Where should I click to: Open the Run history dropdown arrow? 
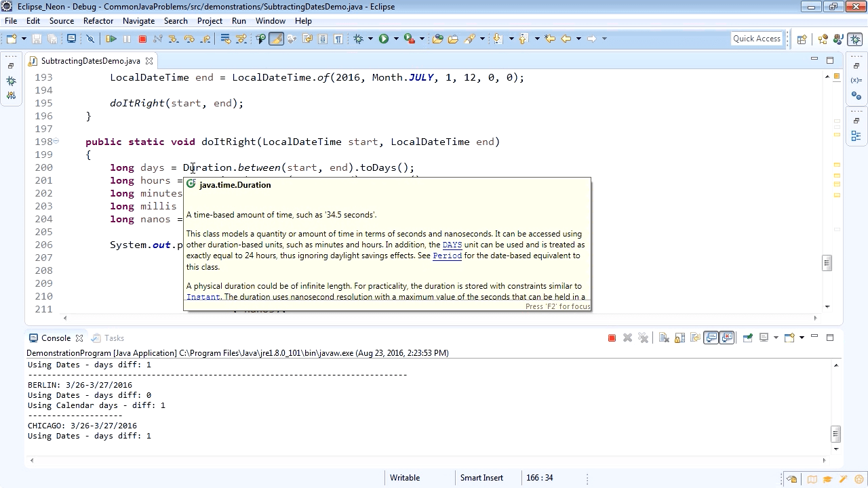[397, 39]
